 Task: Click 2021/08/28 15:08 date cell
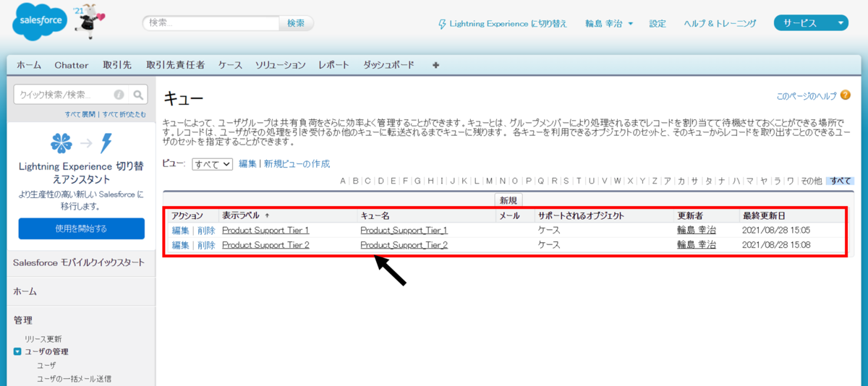(x=776, y=245)
